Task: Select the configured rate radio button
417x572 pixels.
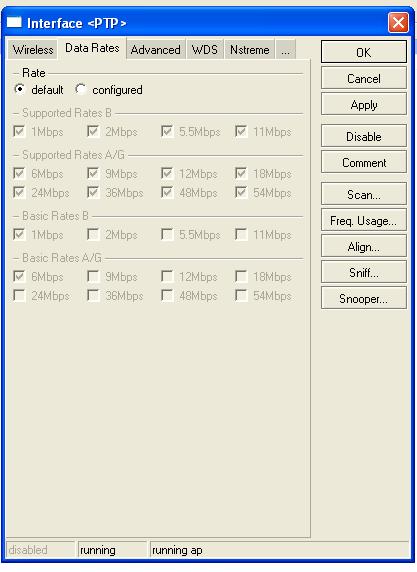Action: pyautogui.click(x=80, y=89)
